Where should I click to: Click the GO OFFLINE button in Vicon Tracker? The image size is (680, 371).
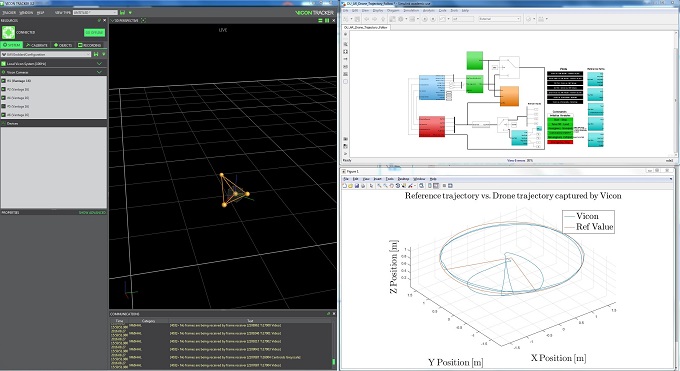pos(94,33)
